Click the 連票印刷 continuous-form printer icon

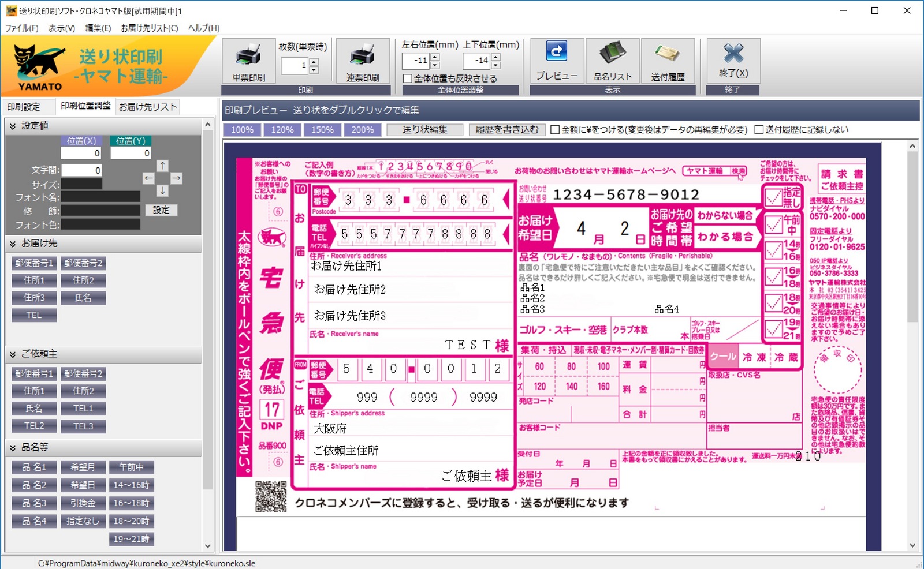point(363,61)
